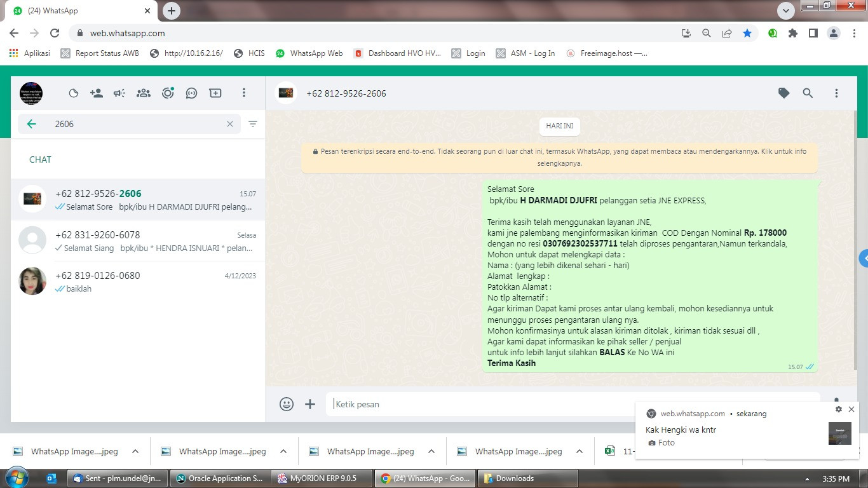Click resi number 0307692302537711 in message
868x488 pixels.
(580, 243)
